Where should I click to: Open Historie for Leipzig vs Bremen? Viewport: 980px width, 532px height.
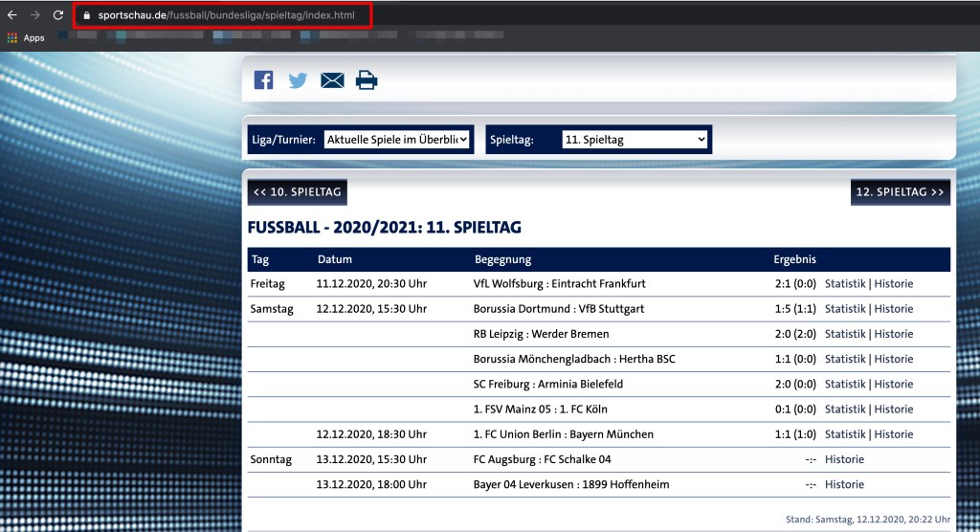pos(894,334)
